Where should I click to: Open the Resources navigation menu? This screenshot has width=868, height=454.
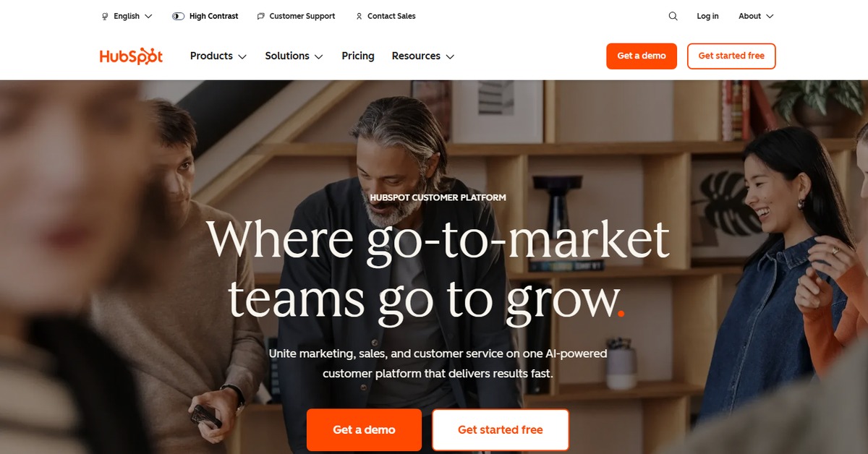click(423, 56)
